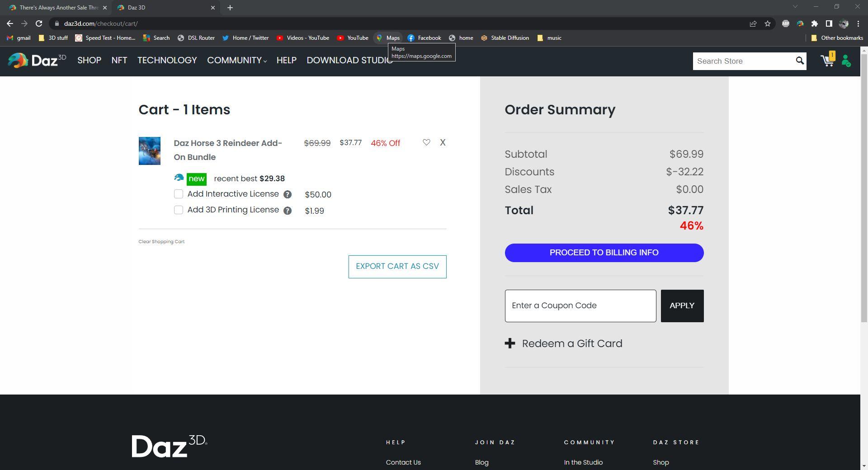Add the Reindeer bundle to wishlist heart

tap(426, 142)
